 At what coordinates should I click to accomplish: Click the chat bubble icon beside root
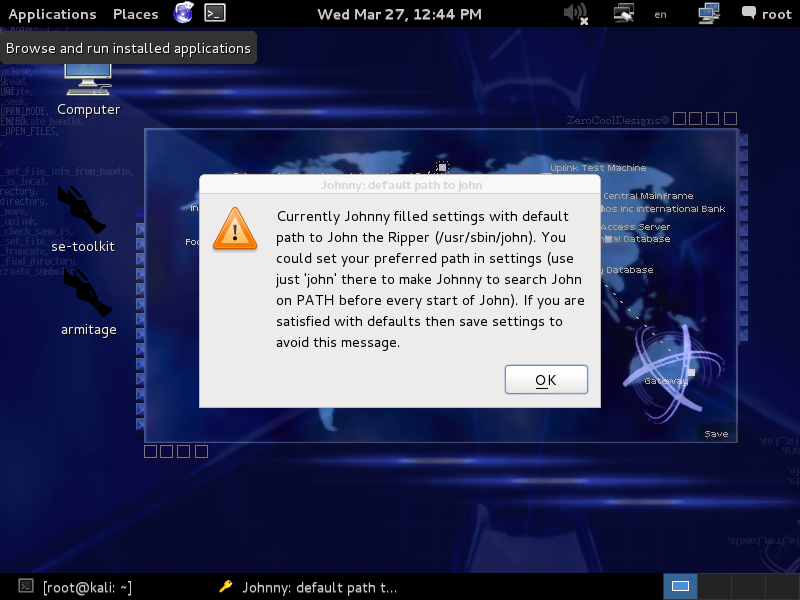pyautogui.click(x=748, y=13)
